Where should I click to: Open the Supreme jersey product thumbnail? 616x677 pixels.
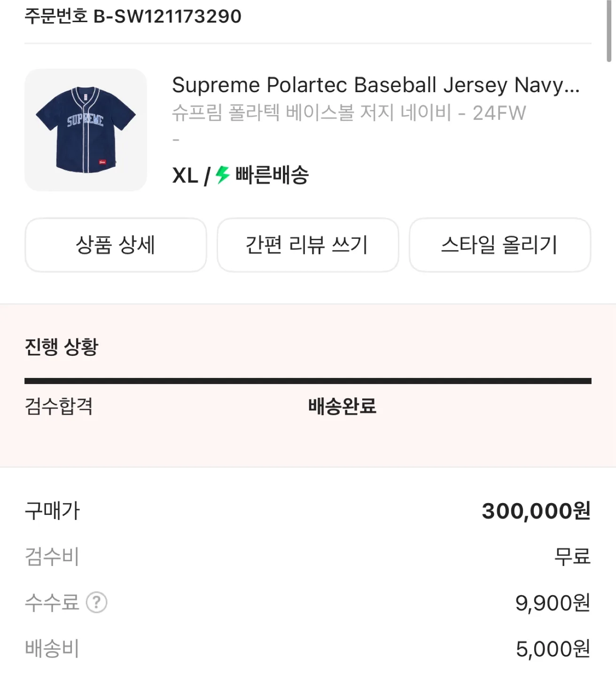[x=86, y=130]
